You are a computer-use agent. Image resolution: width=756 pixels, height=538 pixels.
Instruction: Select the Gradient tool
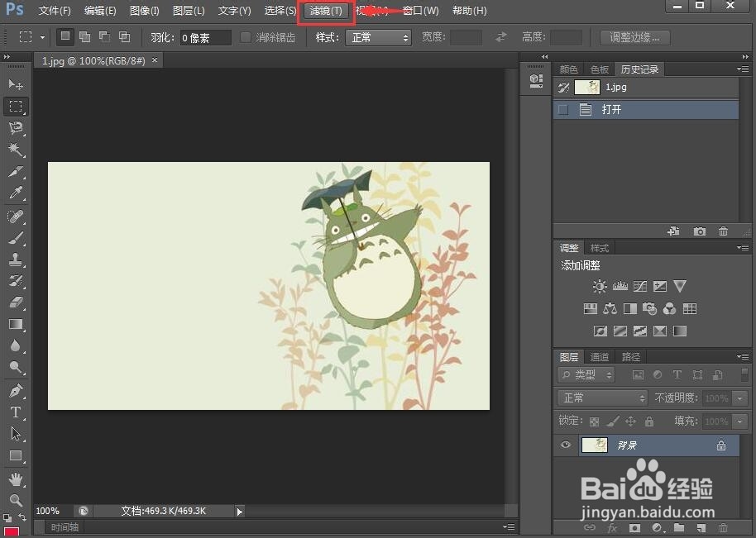click(16, 324)
